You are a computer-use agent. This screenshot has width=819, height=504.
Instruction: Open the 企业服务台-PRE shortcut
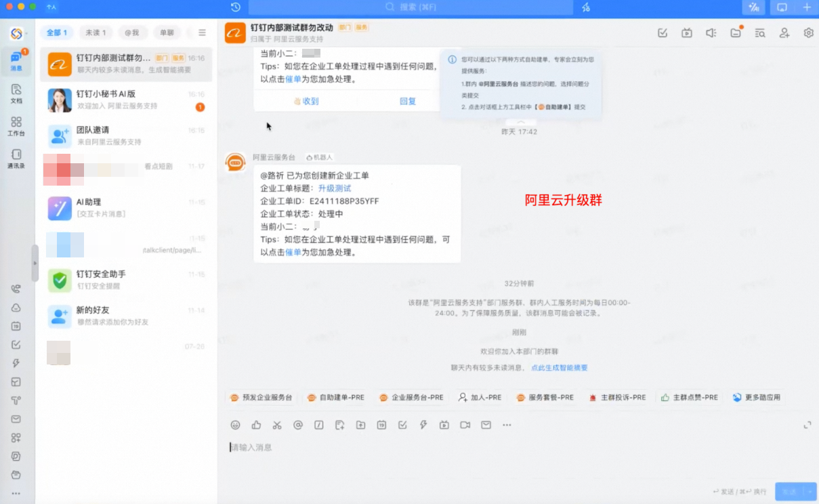click(x=411, y=398)
